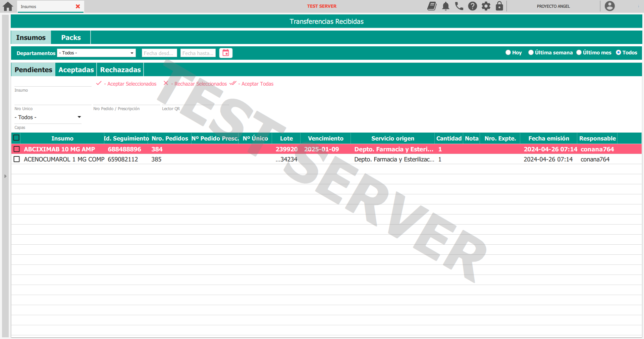Close the Insumos tab with red X
Viewport: 644px width, 339px height.
point(78,6)
